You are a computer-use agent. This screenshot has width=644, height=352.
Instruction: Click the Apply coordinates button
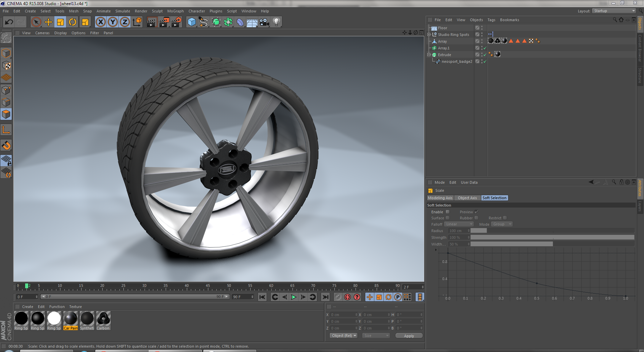tap(409, 336)
